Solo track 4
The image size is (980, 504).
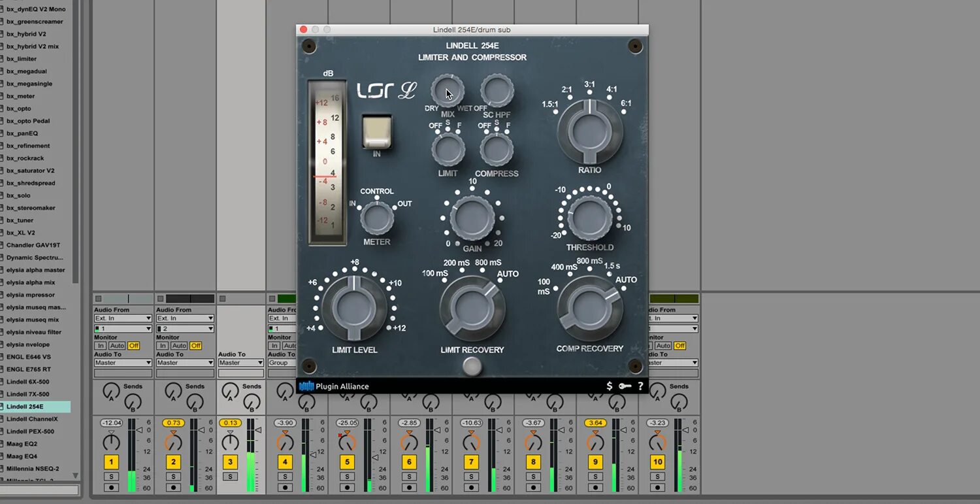[x=285, y=477]
